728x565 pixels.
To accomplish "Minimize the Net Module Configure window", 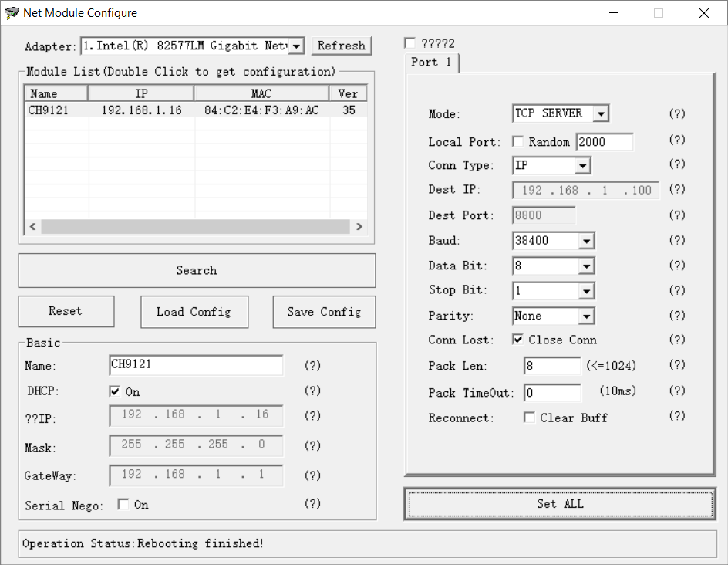I will tap(614, 13).
